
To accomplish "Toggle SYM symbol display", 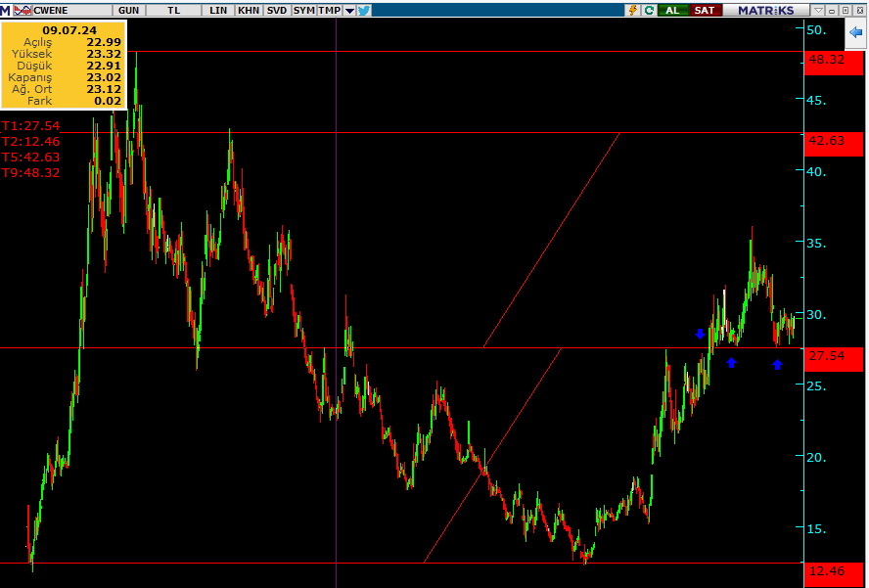I will [303, 9].
